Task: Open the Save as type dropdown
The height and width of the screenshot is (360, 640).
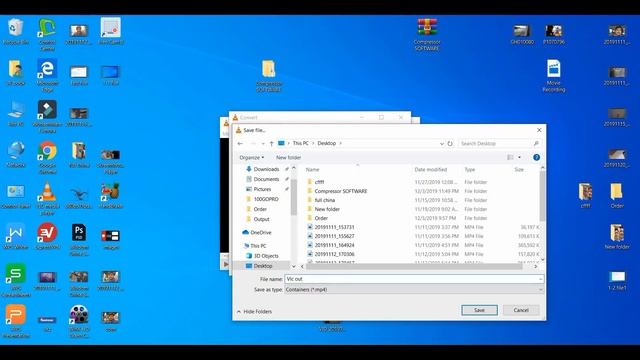Action: pyautogui.click(x=414, y=289)
